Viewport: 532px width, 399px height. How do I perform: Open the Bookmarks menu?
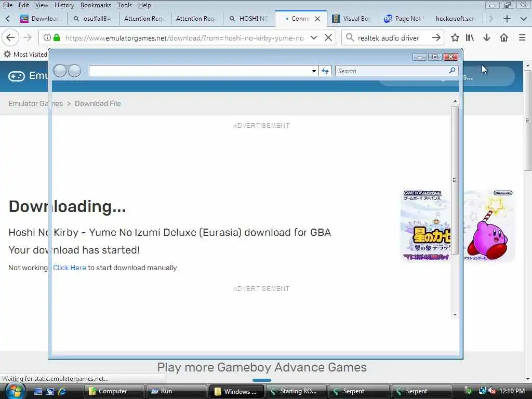pyautogui.click(x=96, y=5)
